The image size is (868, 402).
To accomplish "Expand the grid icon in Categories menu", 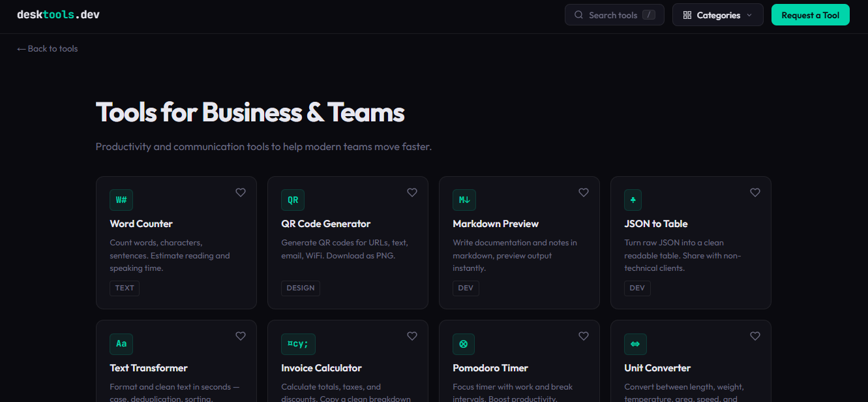I will [687, 14].
